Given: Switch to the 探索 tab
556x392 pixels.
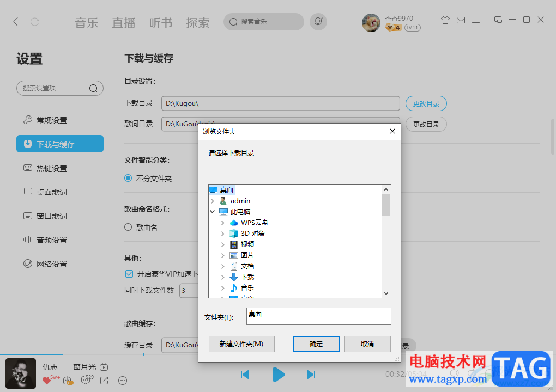Looking at the screenshot, I should (197, 23).
